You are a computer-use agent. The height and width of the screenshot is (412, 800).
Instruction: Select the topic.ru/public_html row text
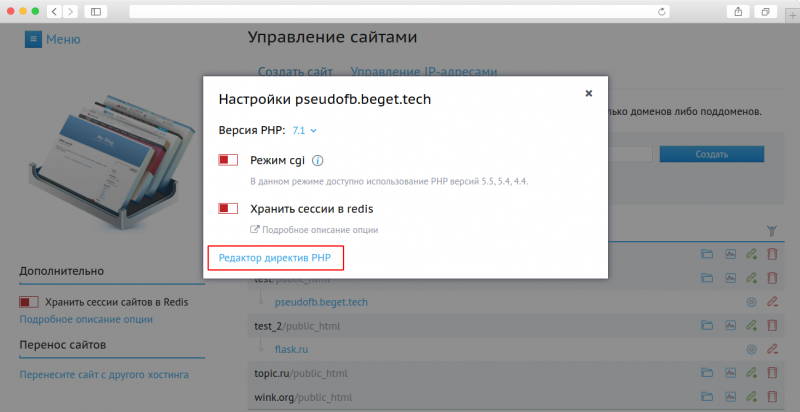(x=301, y=373)
